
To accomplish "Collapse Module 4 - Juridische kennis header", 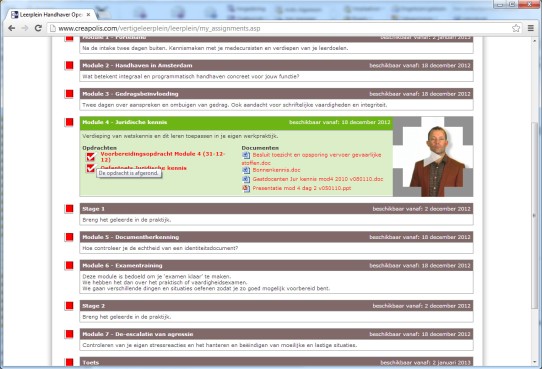I will click(x=236, y=122).
